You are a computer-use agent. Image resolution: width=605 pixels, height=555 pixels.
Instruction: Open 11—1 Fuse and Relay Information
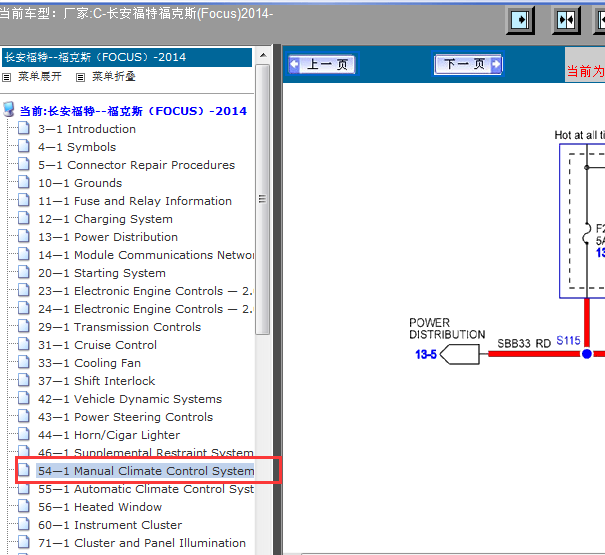pos(135,201)
